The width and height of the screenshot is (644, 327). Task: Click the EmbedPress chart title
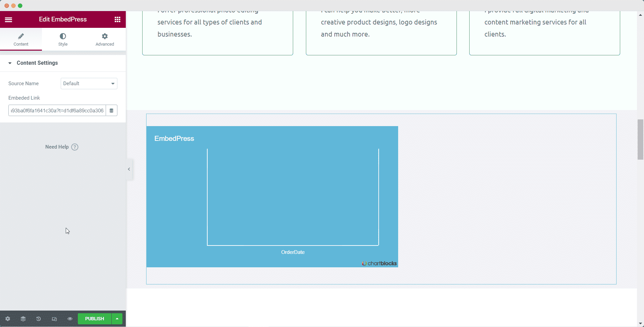(x=174, y=139)
